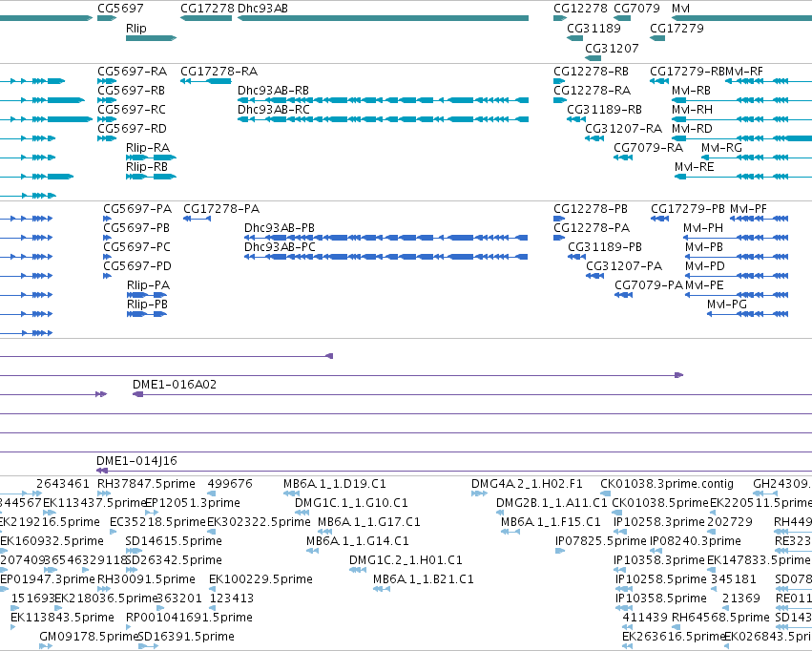Select the CG5697-PA protein feature

point(107,219)
